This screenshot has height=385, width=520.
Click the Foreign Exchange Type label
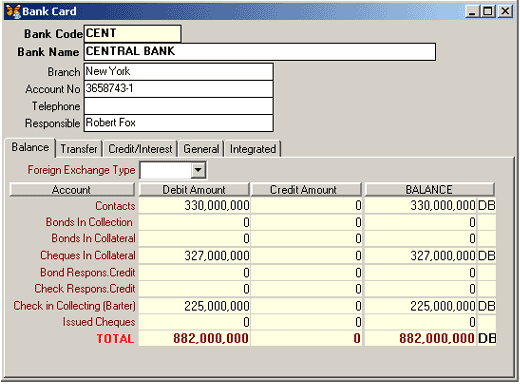pos(81,170)
